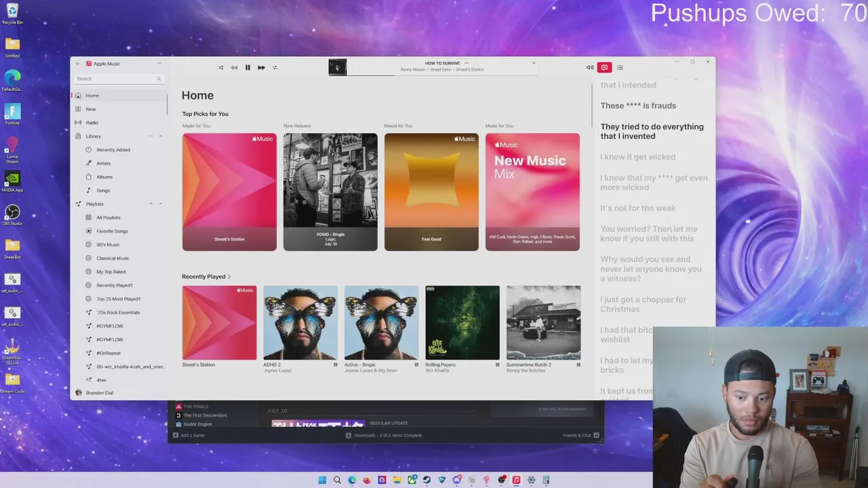Open more options for How To Survive
The width and height of the screenshot is (868, 488).
pyautogui.click(x=467, y=63)
